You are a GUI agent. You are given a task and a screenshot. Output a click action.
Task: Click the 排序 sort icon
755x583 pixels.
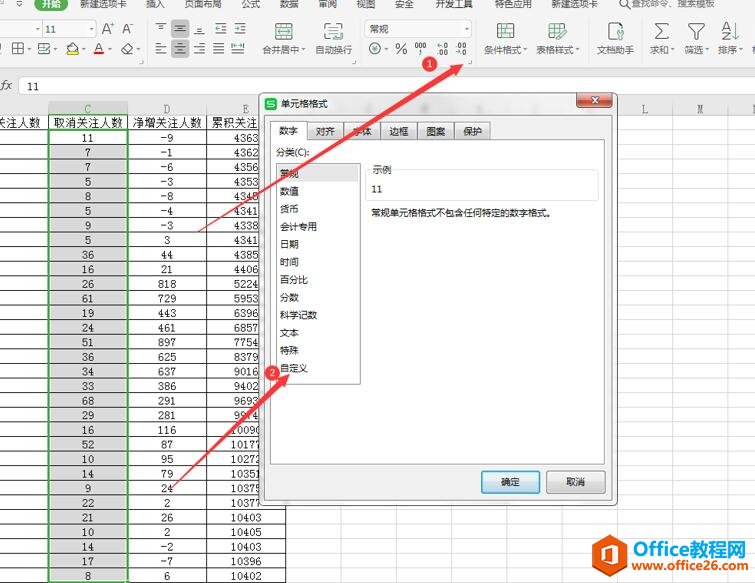[x=728, y=32]
